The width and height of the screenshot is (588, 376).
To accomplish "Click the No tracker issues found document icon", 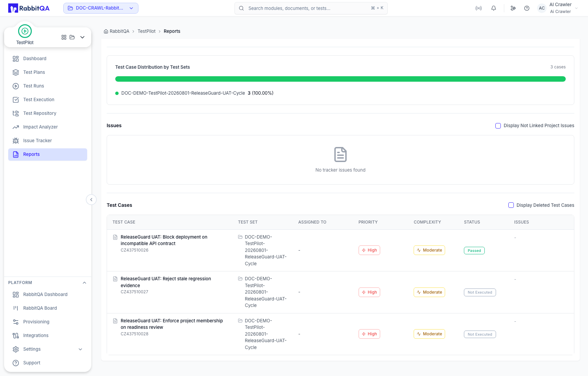I will [340, 155].
